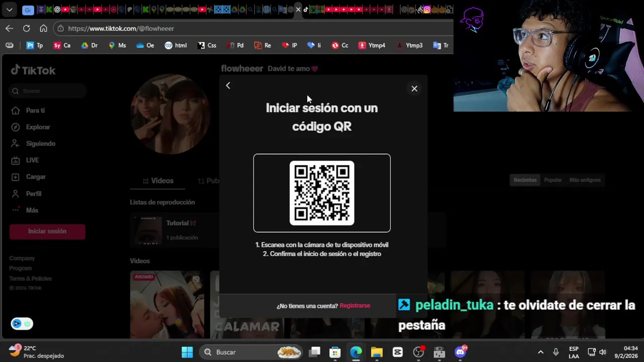
Task: Click the taskbar Buscar search box
Action: (252, 352)
